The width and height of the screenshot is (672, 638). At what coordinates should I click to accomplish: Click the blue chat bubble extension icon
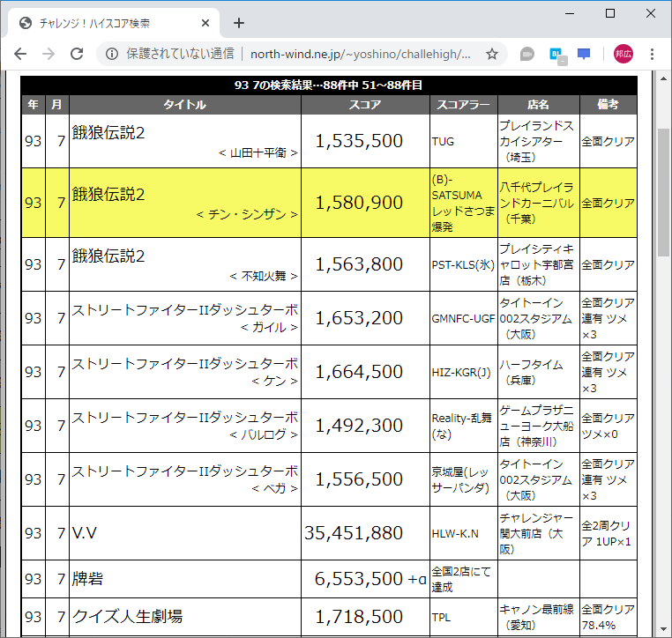(x=584, y=55)
